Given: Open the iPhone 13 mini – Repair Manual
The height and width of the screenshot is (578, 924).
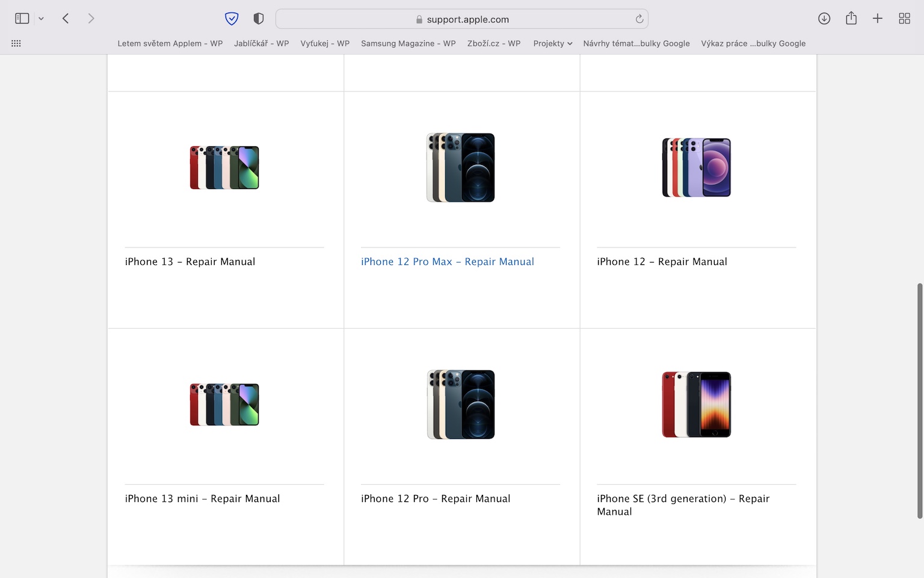Looking at the screenshot, I should click(203, 499).
